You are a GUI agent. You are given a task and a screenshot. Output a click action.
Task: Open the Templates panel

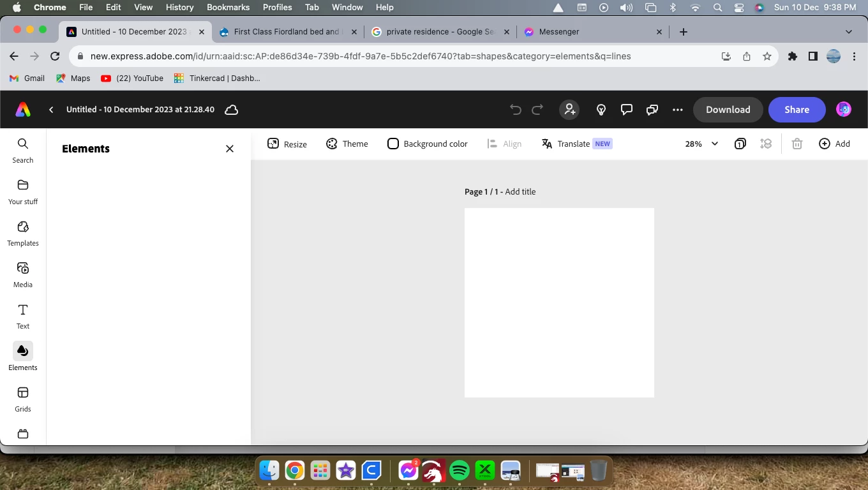23,234
